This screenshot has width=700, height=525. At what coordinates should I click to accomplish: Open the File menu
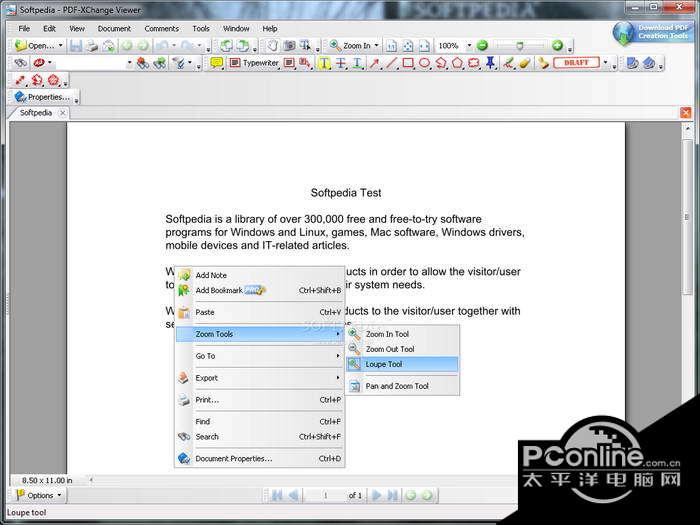click(24, 29)
